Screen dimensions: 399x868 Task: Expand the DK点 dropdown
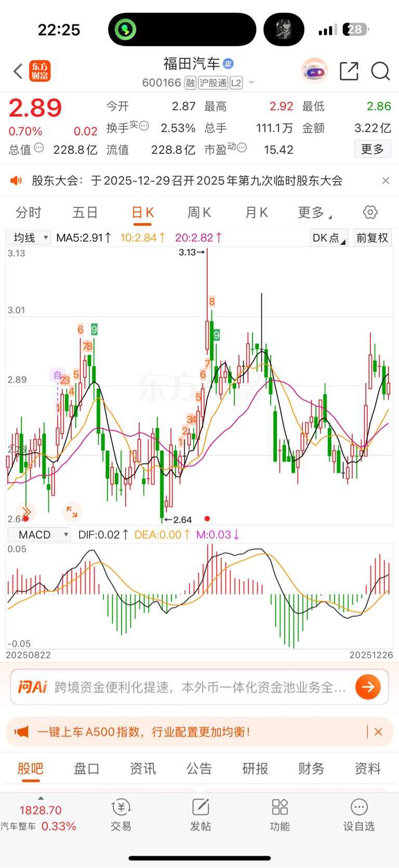[x=328, y=238]
